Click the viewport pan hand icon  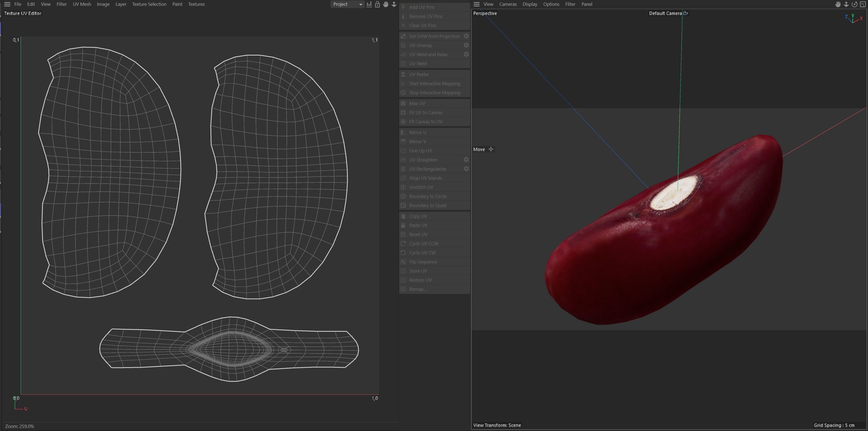pyautogui.click(x=838, y=4)
